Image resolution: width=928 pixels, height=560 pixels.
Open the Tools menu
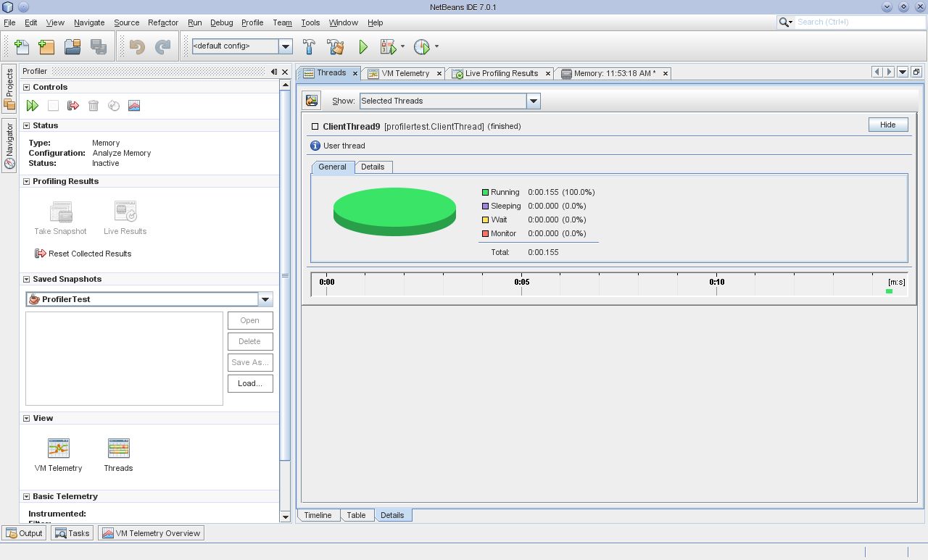pos(310,22)
